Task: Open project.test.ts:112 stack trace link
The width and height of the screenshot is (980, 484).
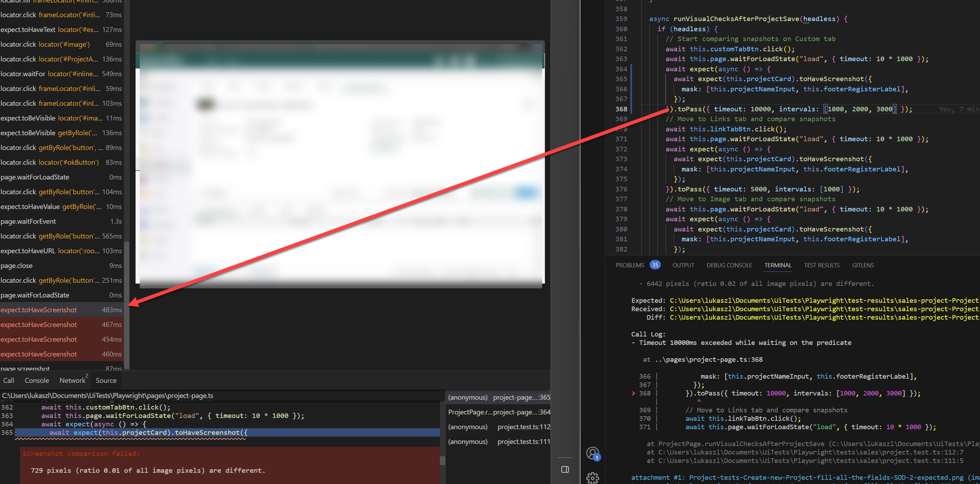Action: [524, 426]
